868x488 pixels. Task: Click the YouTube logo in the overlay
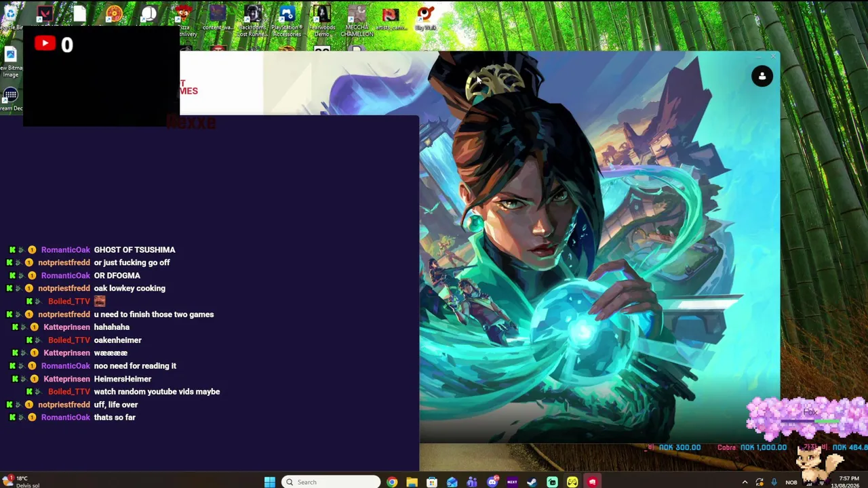tap(45, 44)
